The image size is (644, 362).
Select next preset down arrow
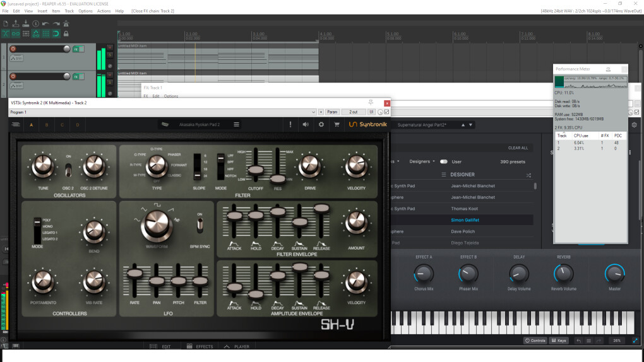coord(470,125)
